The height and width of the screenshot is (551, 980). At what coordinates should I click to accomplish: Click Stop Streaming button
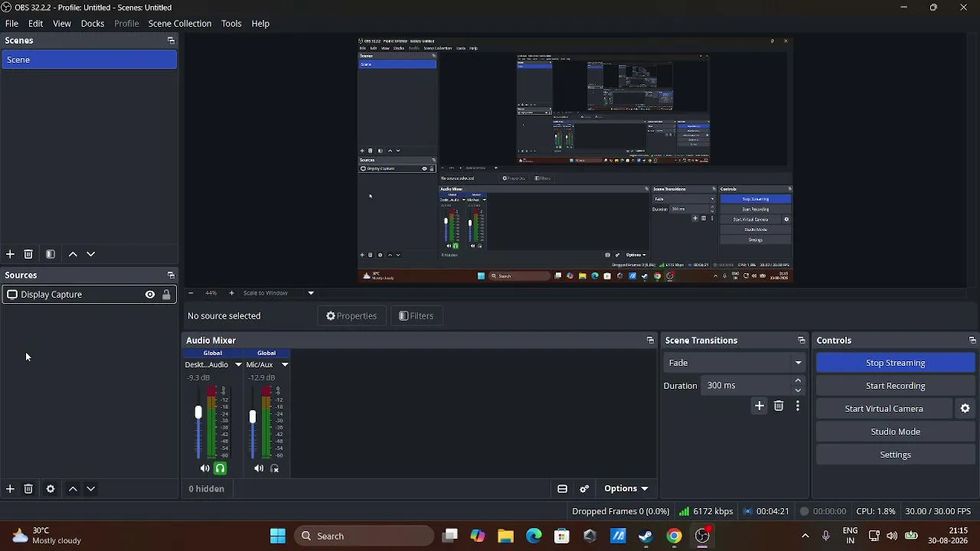[895, 363]
